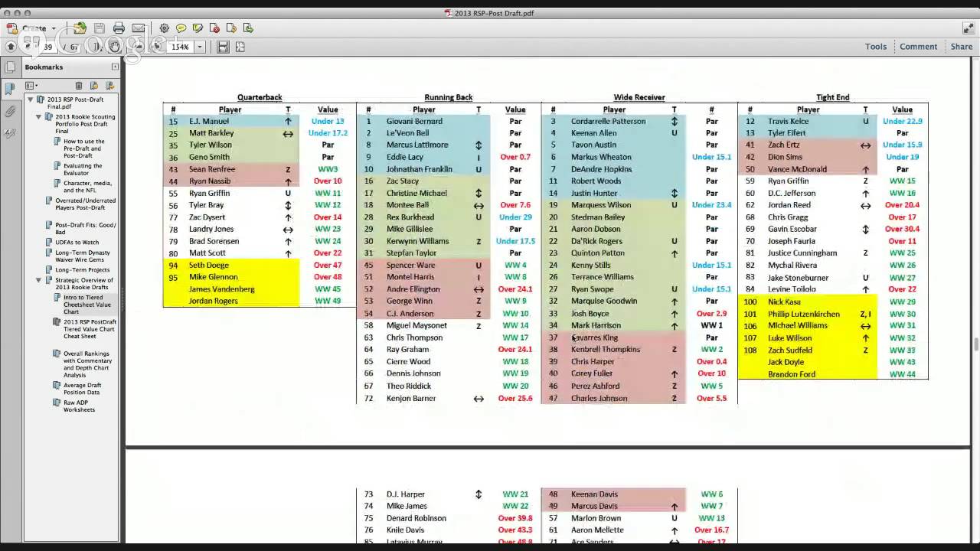Click the Delete pages icon
The height and width of the screenshot is (551, 980).
(214, 28)
